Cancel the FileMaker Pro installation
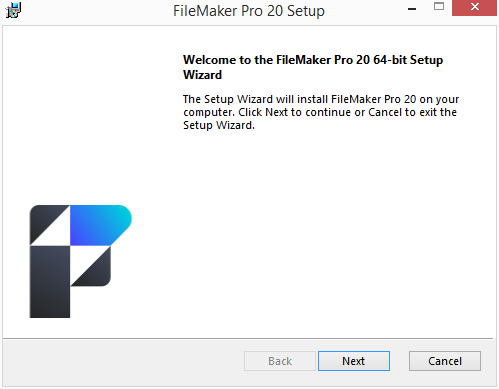This screenshot has width=499, height=389. click(445, 361)
